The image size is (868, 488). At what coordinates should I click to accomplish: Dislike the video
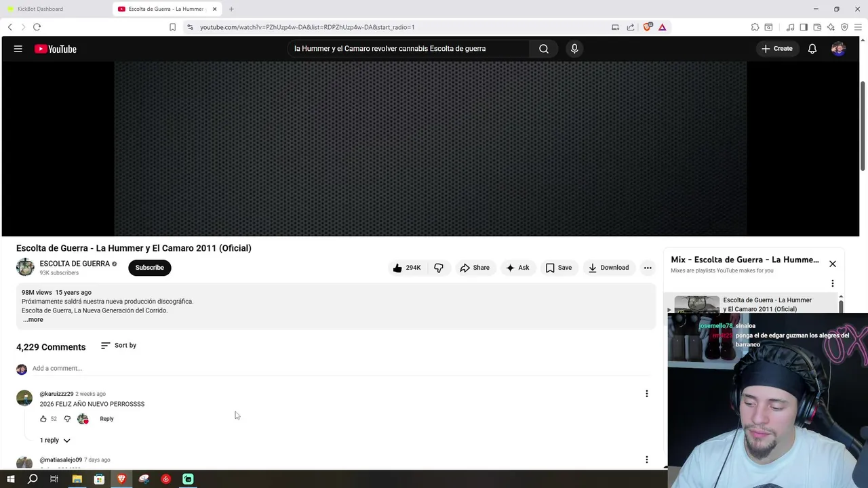click(439, 268)
